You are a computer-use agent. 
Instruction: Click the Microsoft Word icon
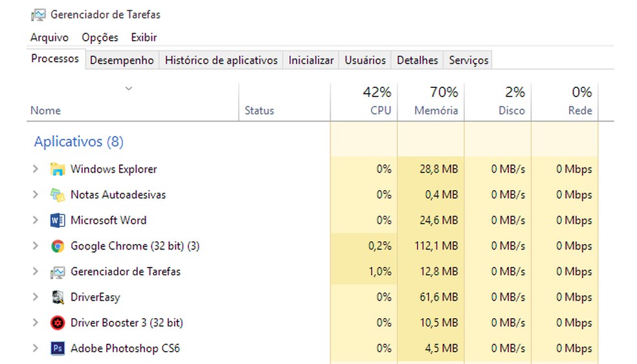tap(58, 220)
